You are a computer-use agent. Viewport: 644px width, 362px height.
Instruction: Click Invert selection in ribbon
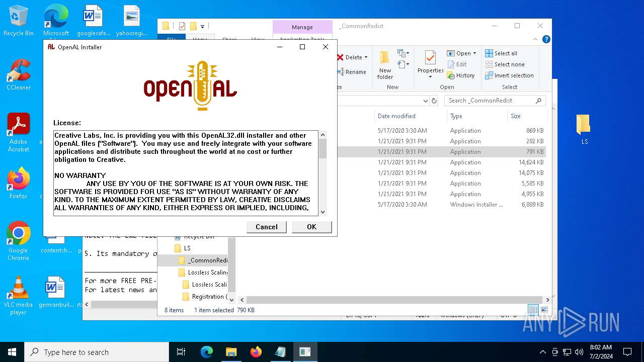[x=509, y=75]
